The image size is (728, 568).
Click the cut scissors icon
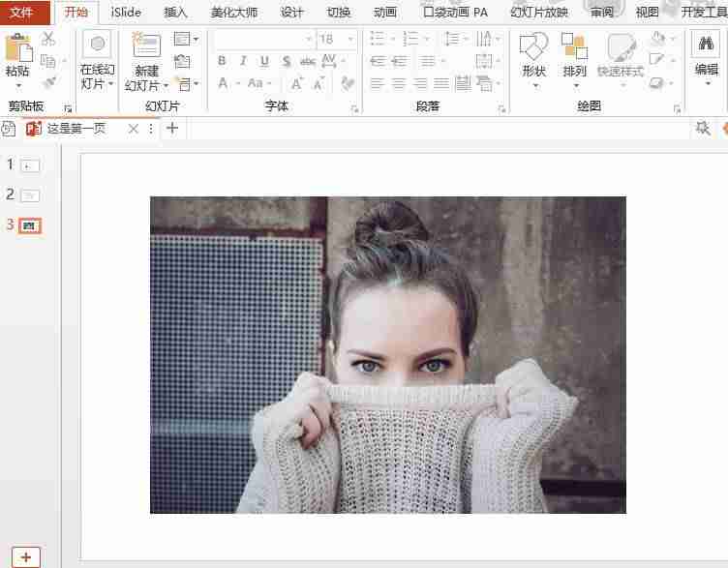(x=48, y=39)
